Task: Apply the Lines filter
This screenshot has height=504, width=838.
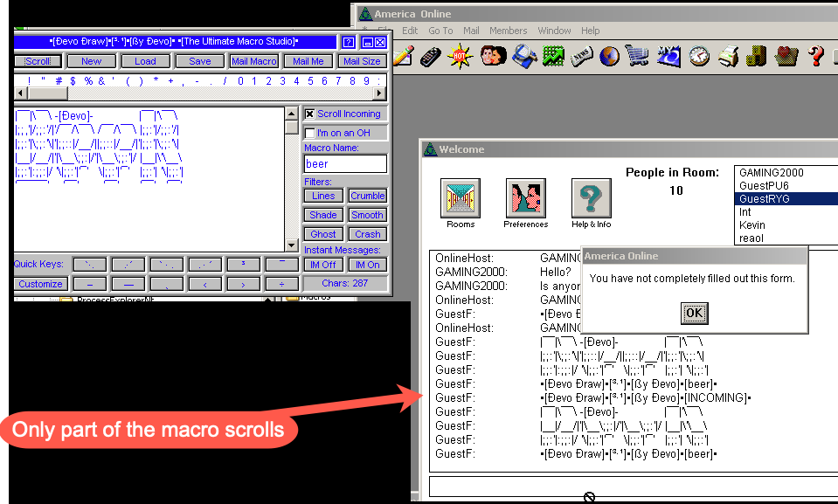Action: [323, 197]
